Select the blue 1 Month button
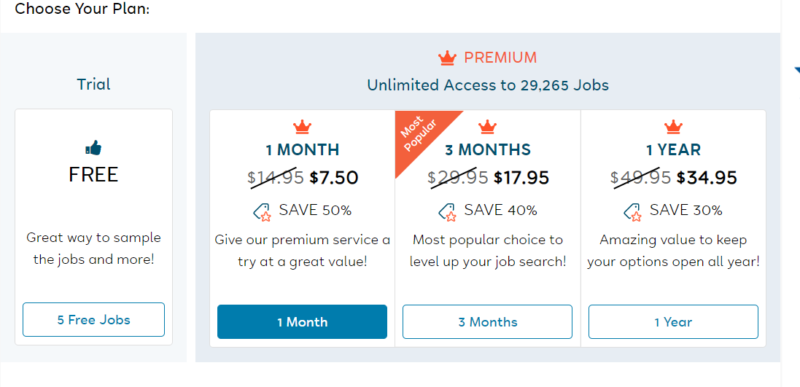 [x=302, y=322]
